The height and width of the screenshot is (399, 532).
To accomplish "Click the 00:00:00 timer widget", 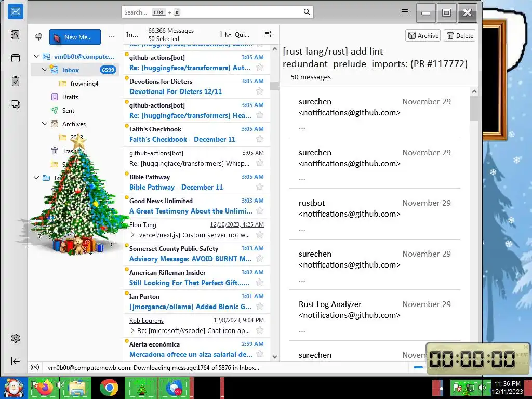I will point(478,359).
